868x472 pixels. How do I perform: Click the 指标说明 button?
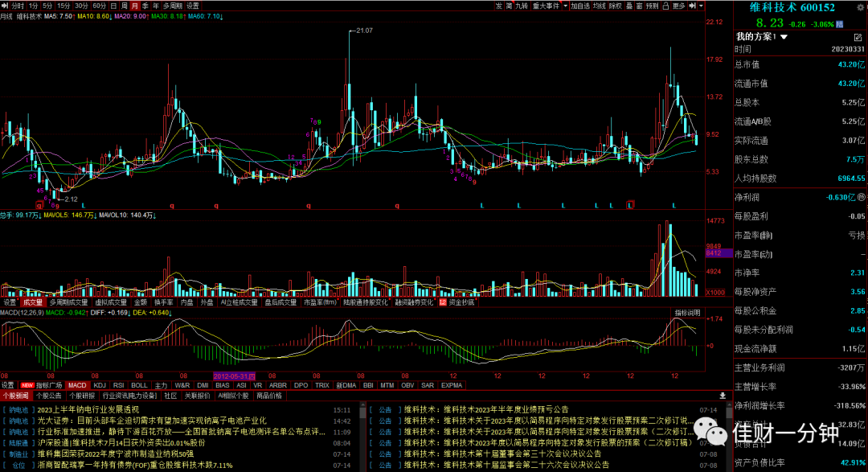pos(687,313)
